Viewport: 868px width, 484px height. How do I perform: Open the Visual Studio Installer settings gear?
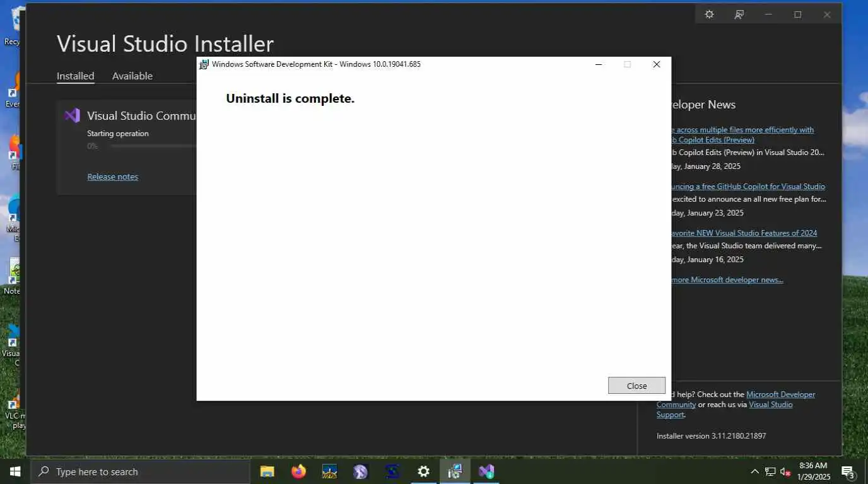coord(709,14)
